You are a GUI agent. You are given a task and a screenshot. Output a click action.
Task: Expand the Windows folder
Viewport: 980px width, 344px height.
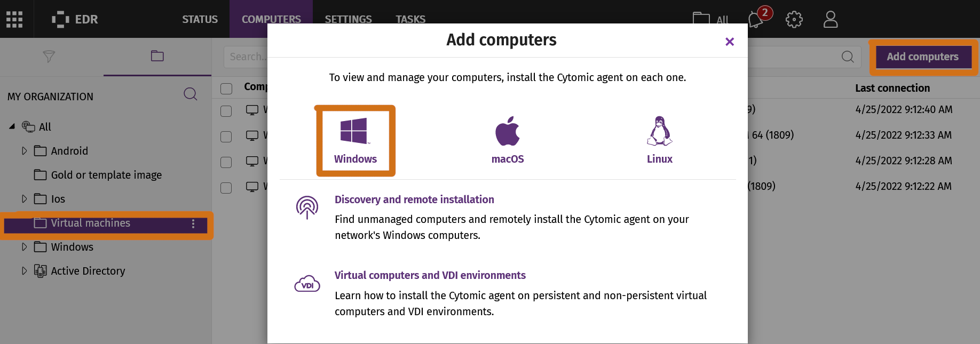coord(24,247)
